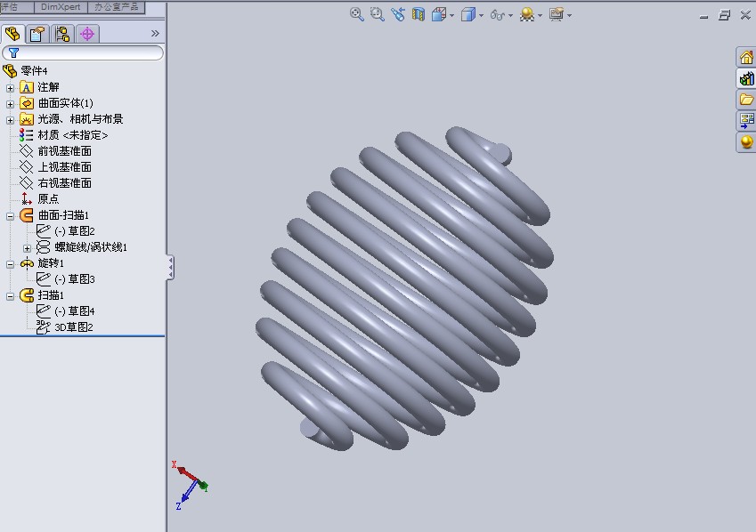The image size is (756, 532).
Task: Click Display Style cube icon
Action: click(468, 15)
